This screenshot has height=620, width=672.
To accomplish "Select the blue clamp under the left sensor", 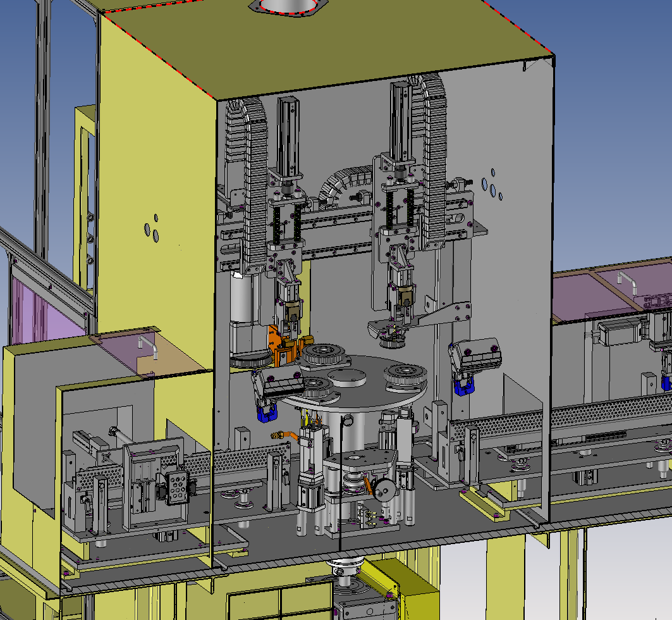I will [266, 414].
